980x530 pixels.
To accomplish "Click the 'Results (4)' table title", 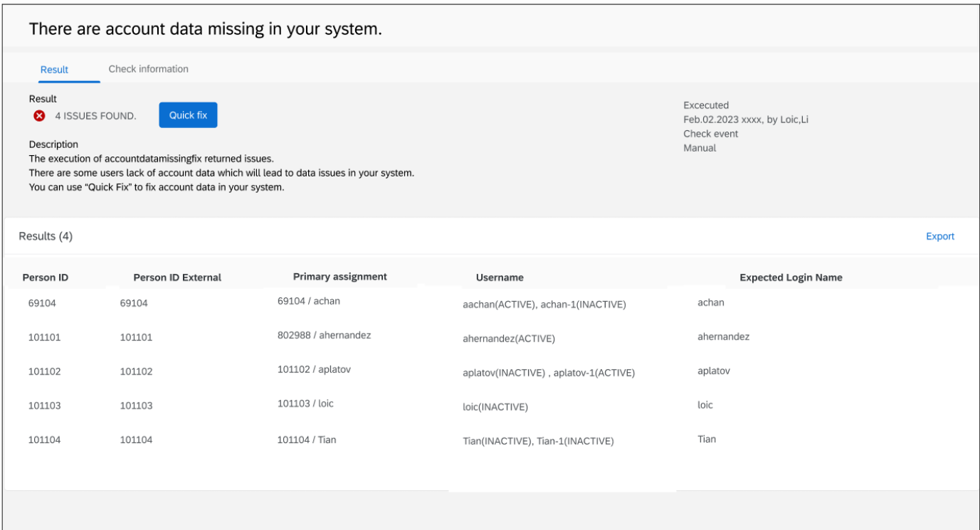I will click(46, 236).
